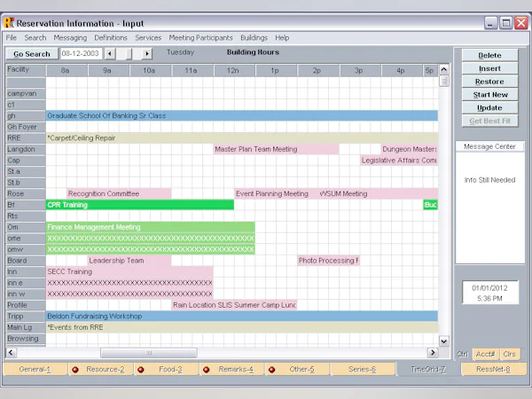Click the date field showing 08-12-2003
Screen dimensions: 532x399
tap(81, 53)
